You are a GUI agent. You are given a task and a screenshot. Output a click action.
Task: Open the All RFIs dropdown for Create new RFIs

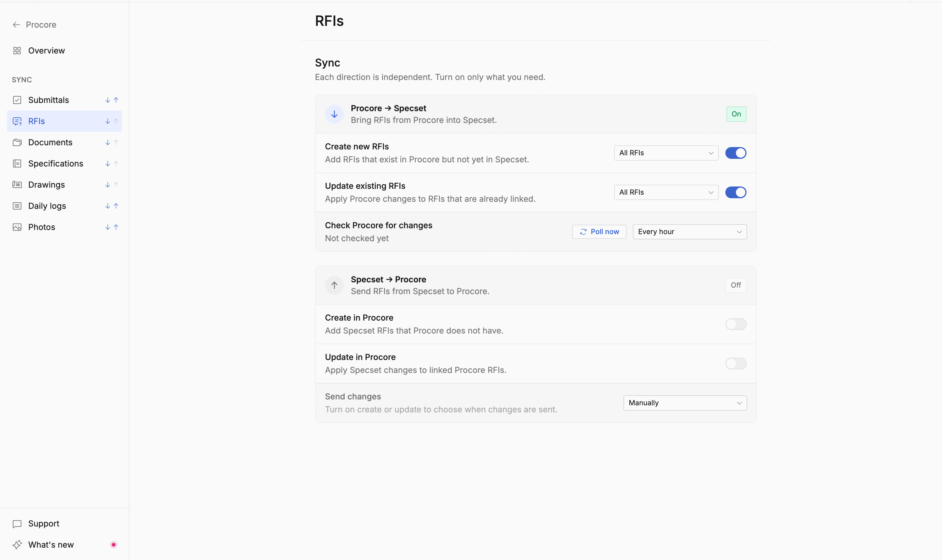tap(666, 153)
